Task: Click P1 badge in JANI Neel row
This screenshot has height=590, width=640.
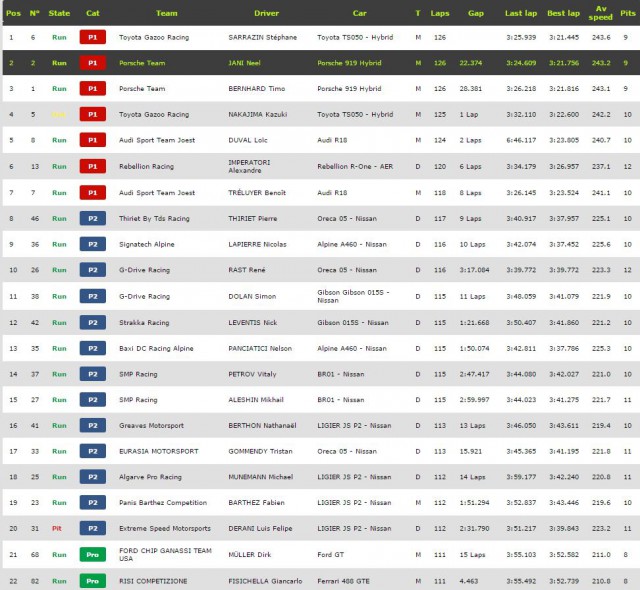Action: tap(93, 63)
